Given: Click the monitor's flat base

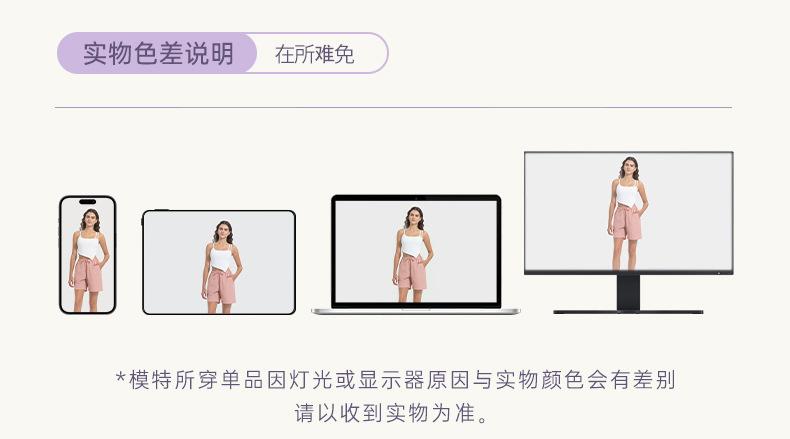Looking at the screenshot, I should tap(628, 312).
